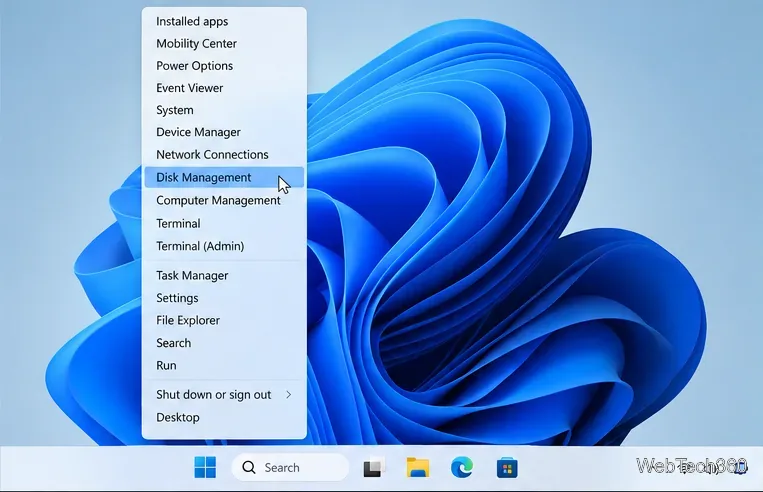763x492 pixels.
Task: Open Task View from the taskbar
Action: (x=374, y=468)
